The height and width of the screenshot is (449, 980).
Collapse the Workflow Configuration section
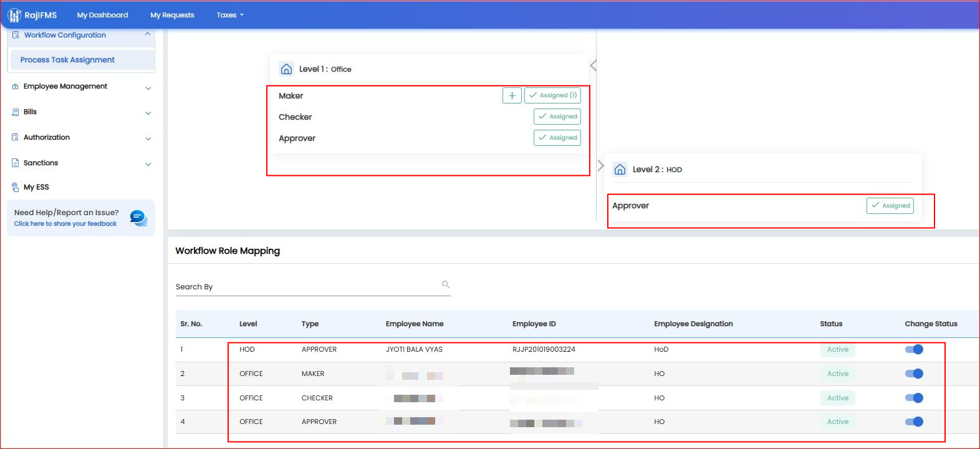[148, 34]
